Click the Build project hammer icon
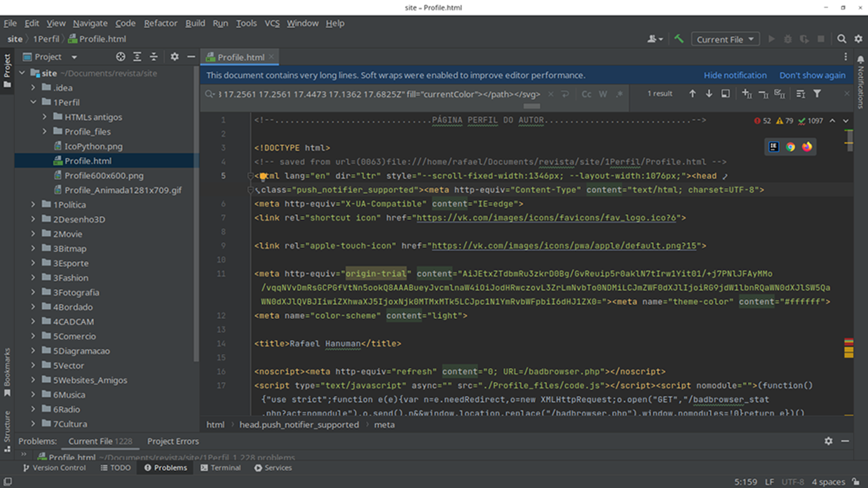Image resolution: width=868 pixels, height=488 pixels. coord(679,39)
